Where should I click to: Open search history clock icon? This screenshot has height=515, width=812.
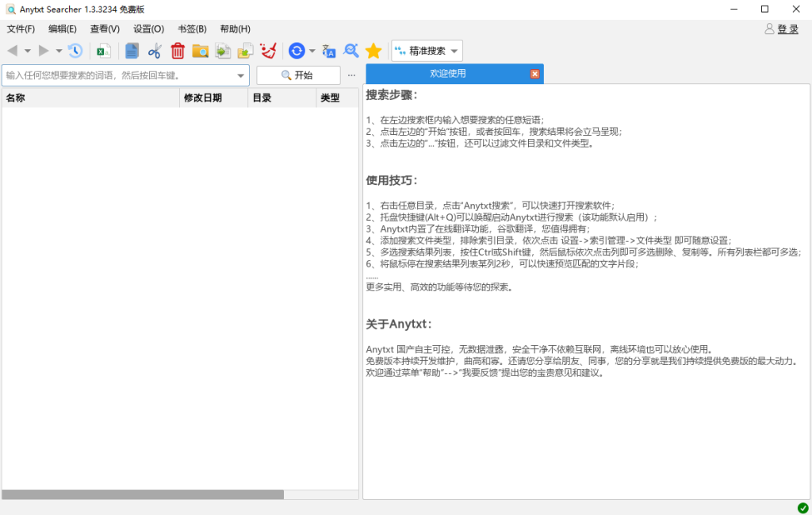75,50
